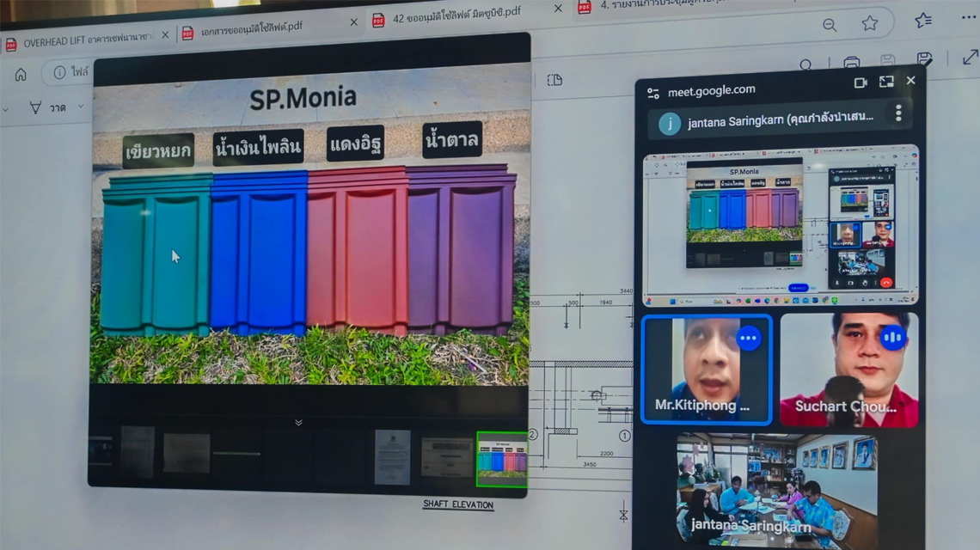The image size is (980, 550).
Task: Bookmark this page with the star icon
Action: coord(869,24)
